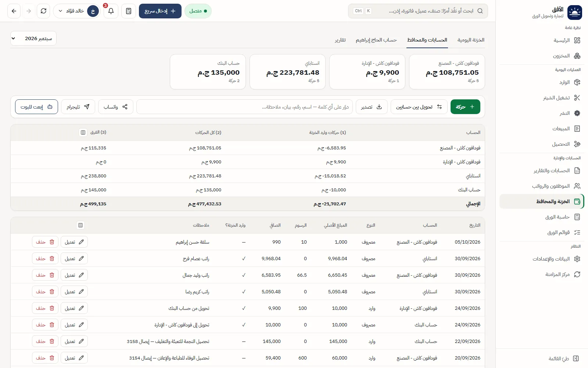Open the خالد فؤاد user menu
588x368 pixels.
(77, 11)
